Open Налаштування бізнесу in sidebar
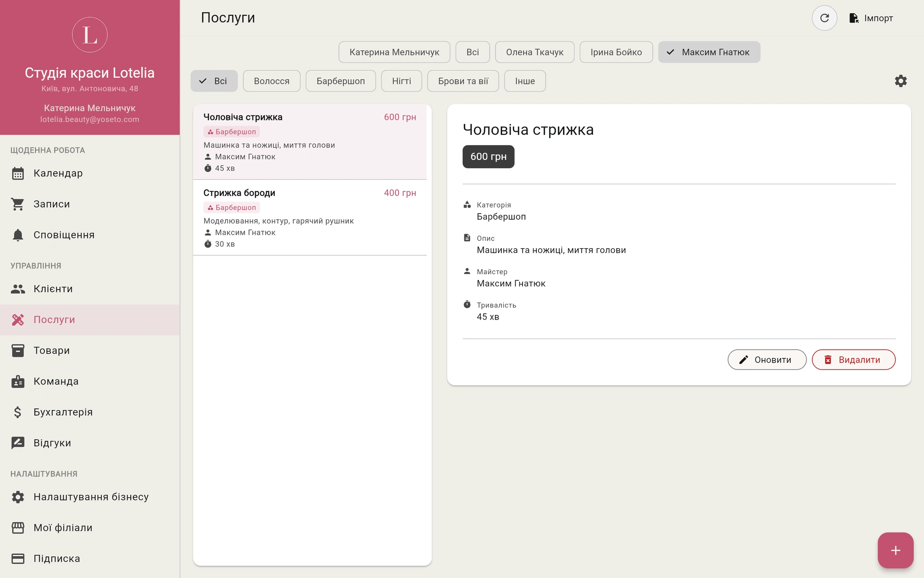 [90, 497]
